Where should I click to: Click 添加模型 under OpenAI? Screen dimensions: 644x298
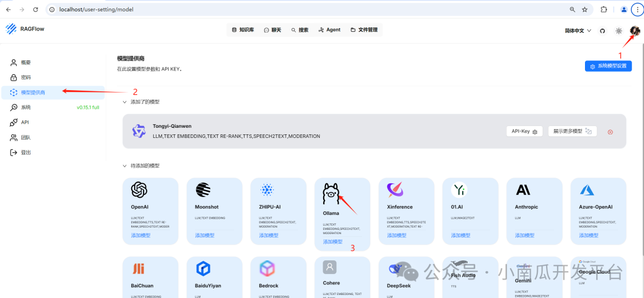click(x=141, y=235)
